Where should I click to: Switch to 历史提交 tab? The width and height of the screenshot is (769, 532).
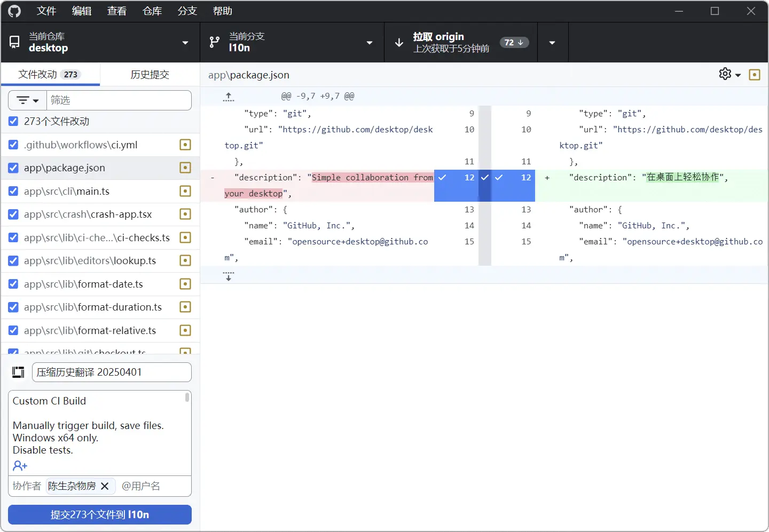150,75
